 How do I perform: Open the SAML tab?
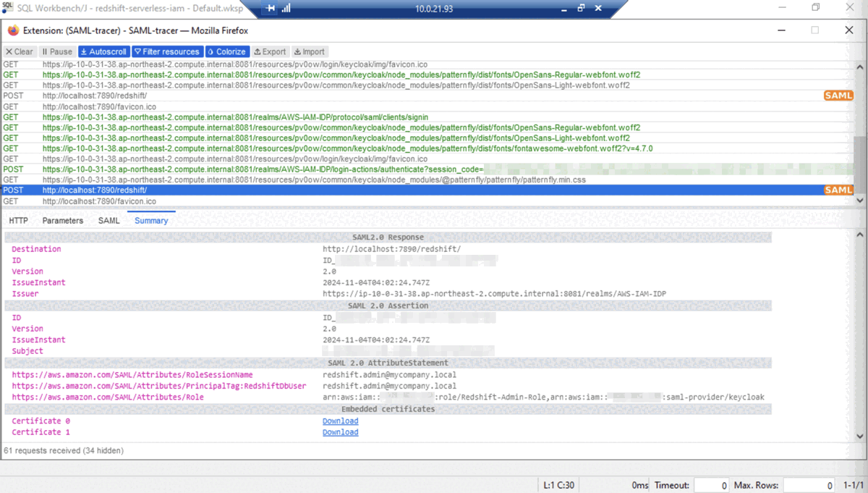click(109, 221)
